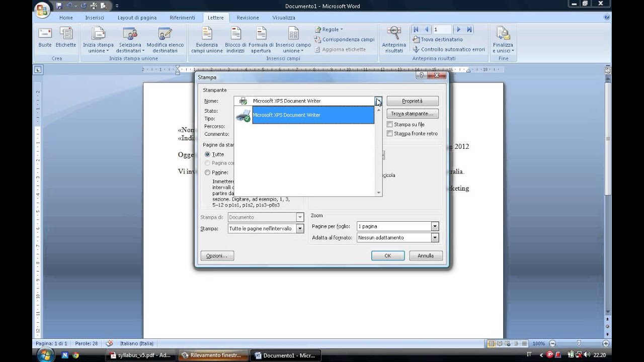The image size is (644, 362).
Task: Open the Stampa (print range) dropdown
Action: 300,228
